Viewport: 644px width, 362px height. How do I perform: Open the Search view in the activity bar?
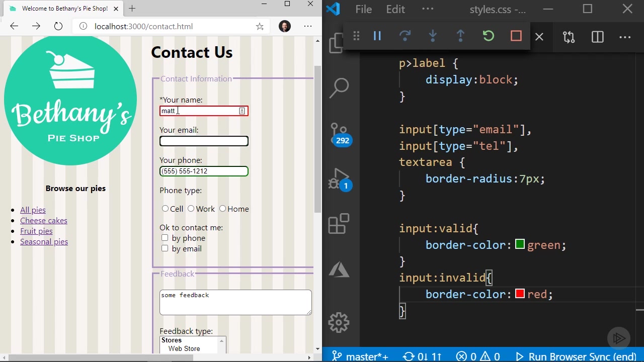[339, 88]
